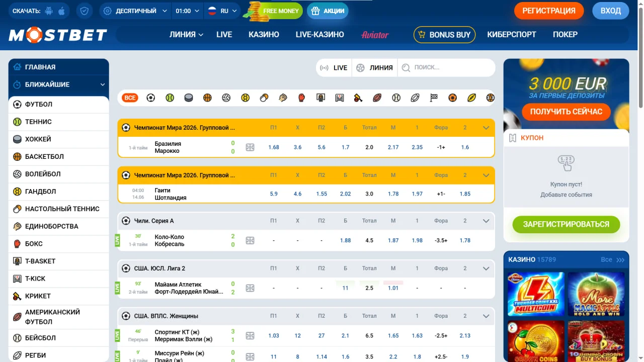Click the РЕГИСТРАЦИЯ button
The height and width of the screenshot is (362, 644).
tap(549, 11)
